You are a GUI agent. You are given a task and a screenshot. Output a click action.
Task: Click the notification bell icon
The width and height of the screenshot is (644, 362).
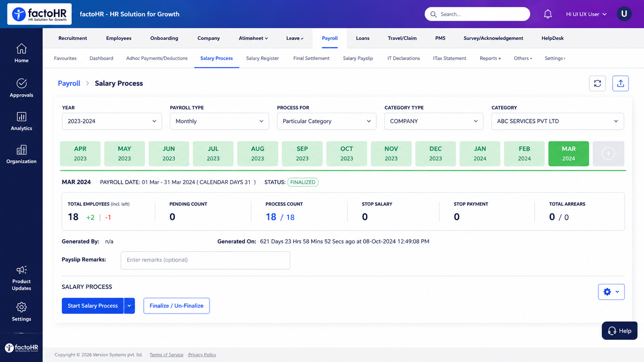[x=548, y=14]
